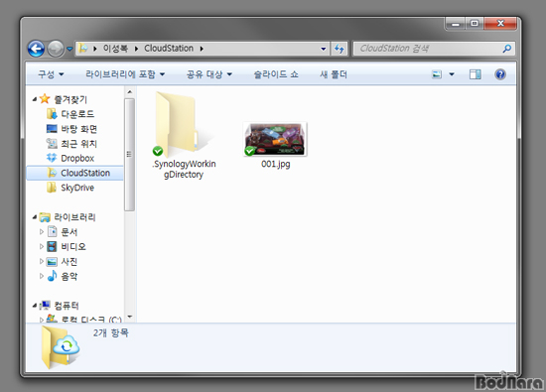This screenshot has width=546, height=392.
Task: Go back with the blue Back arrow
Action: point(36,49)
